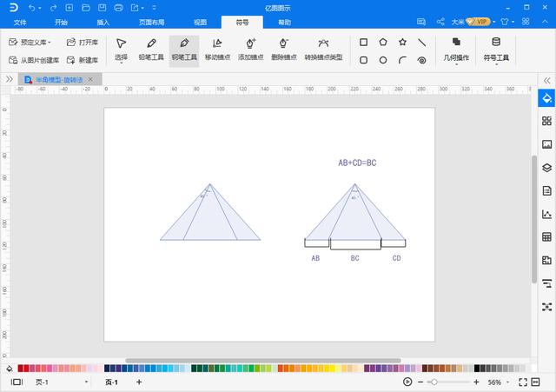Screen dimensions: 556x392
Task: Click the save disk icon in title bar
Action: coord(103,8)
